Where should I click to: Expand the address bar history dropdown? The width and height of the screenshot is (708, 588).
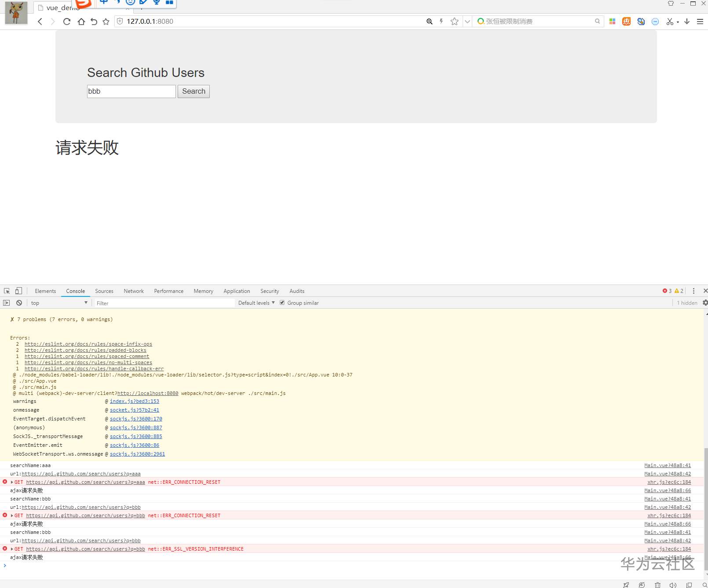pos(467,21)
